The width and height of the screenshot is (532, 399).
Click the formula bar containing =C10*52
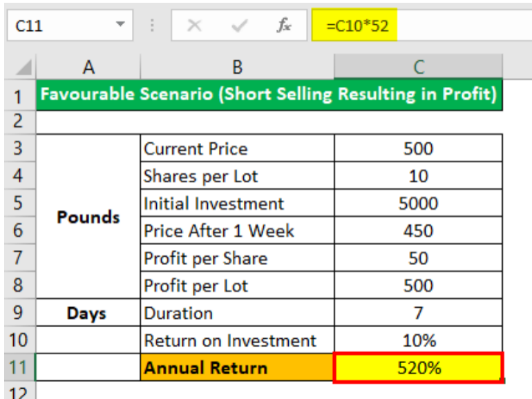(x=415, y=26)
